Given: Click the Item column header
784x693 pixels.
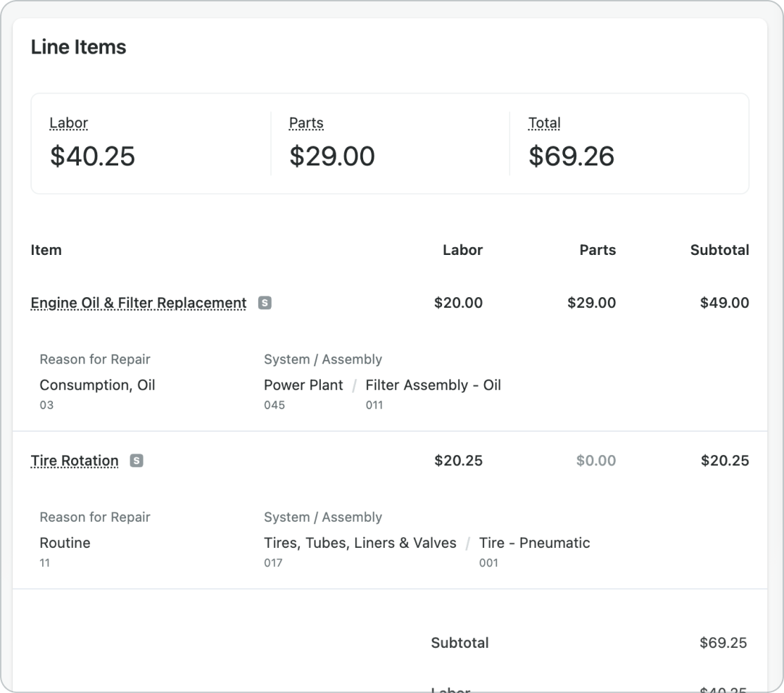Looking at the screenshot, I should point(46,250).
